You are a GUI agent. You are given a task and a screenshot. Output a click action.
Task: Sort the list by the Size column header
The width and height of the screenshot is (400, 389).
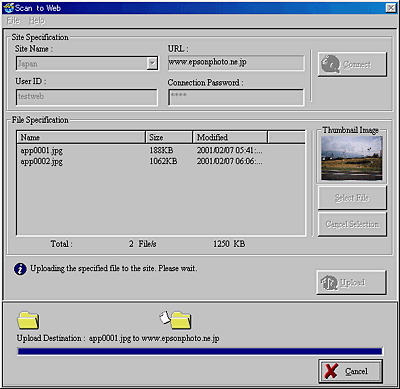[x=169, y=137]
